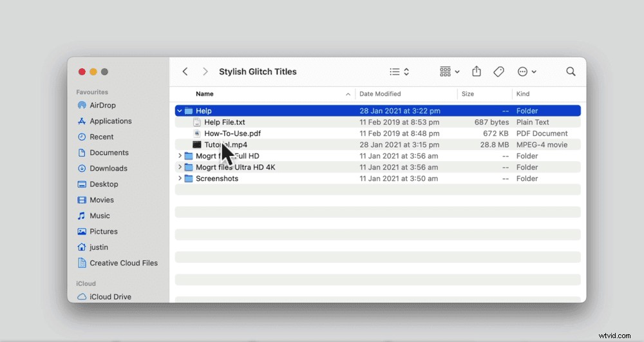Sort files by Size column header
The width and height of the screenshot is (644, 342).
click(468, 94)
